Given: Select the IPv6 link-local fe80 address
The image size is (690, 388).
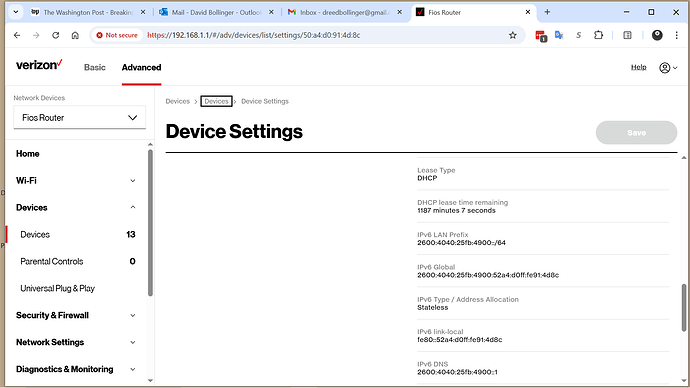Looking at the screenshot, I should 459,340.
